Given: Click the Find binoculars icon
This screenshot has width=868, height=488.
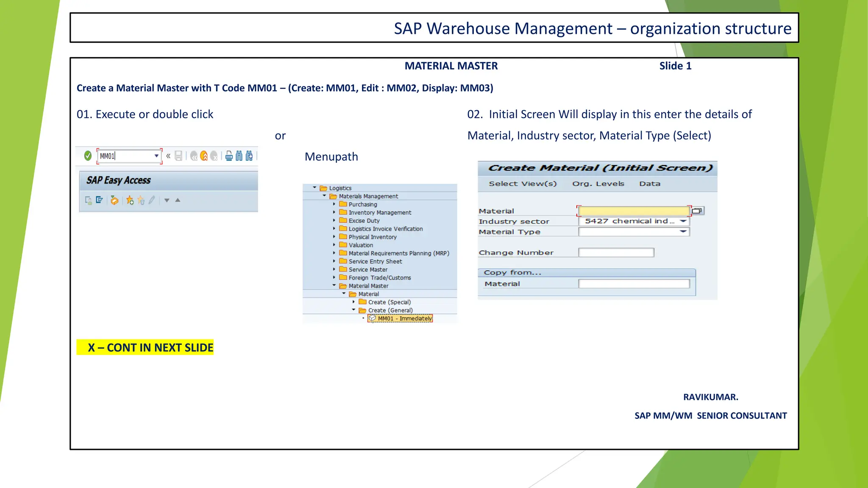Looking at the screenshot, I should click(239, 156).
